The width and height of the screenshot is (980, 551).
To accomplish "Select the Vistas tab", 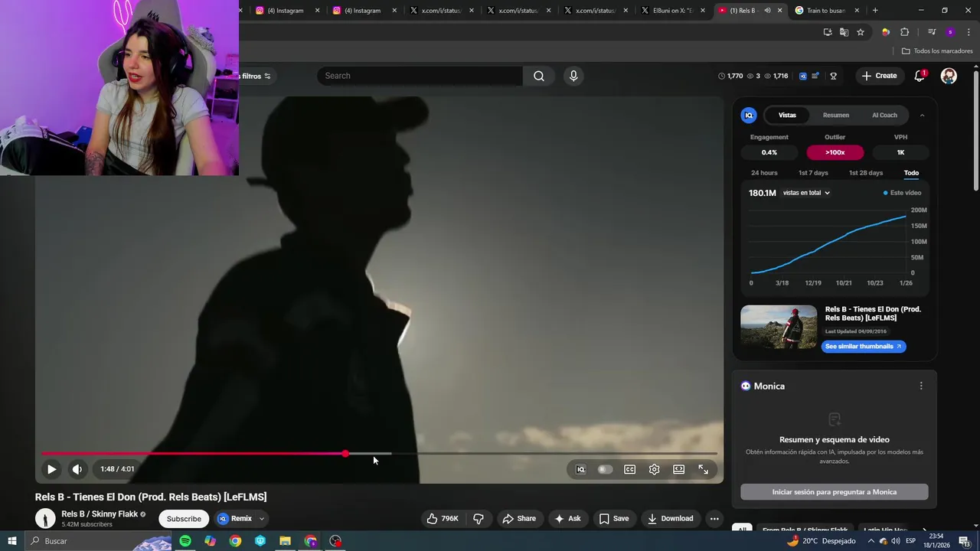I will [x=787, y=115].
